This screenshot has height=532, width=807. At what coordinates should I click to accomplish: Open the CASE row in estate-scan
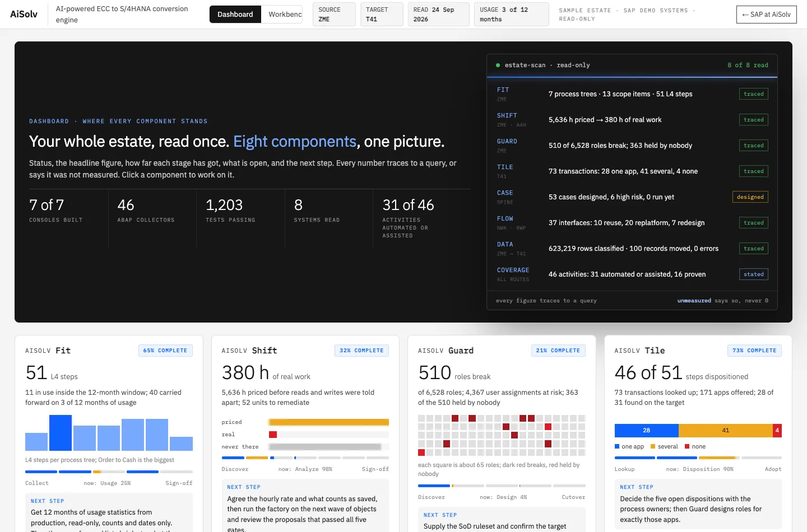[632, 197]
